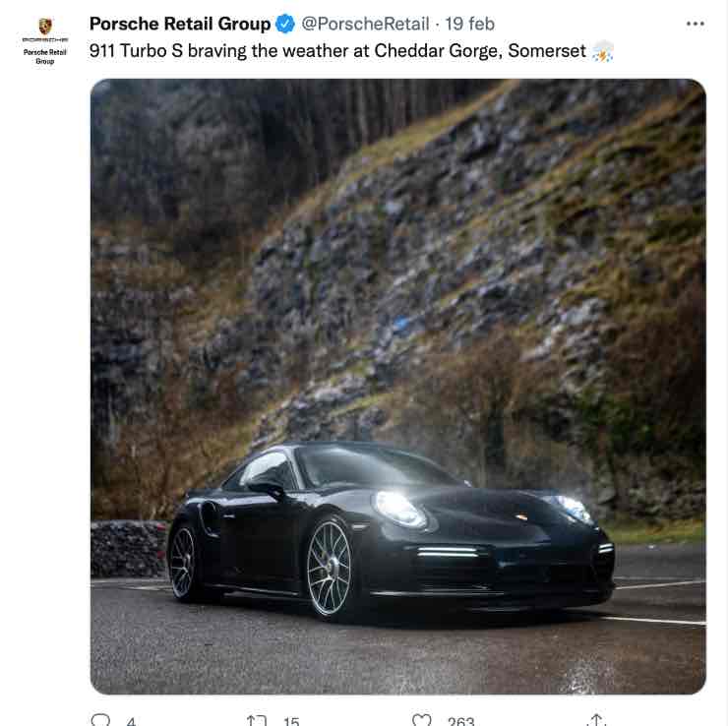Viewport: 728px width, 726px height.
Task: Click the retweet count 15
Action: point(291,722)
